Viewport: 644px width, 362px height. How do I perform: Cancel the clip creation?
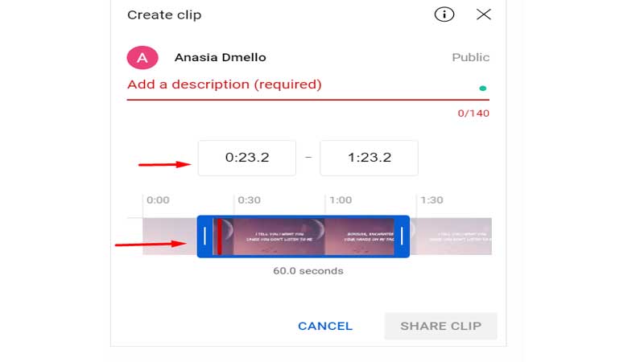point(325,326)
